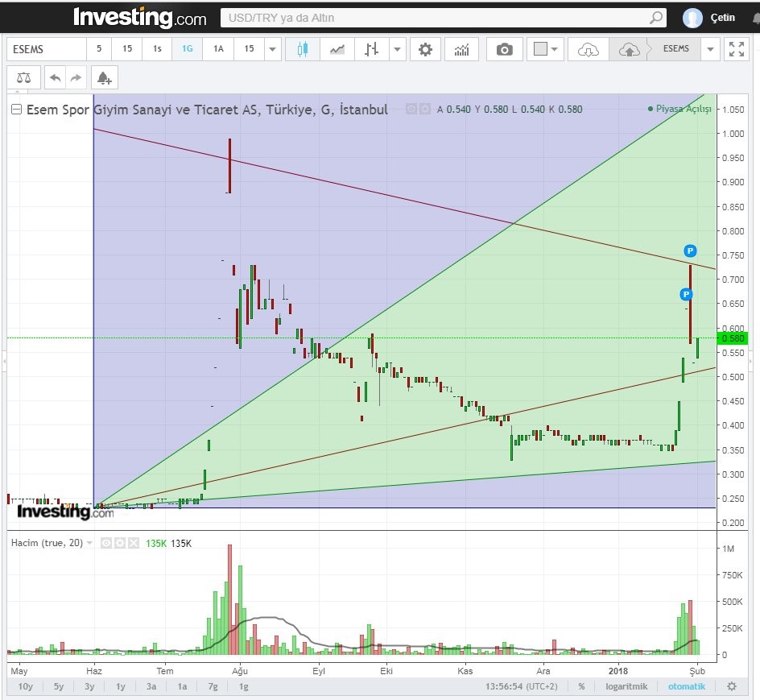760x700 pixels.
Task: Set range to 7g
Action: 213,686
